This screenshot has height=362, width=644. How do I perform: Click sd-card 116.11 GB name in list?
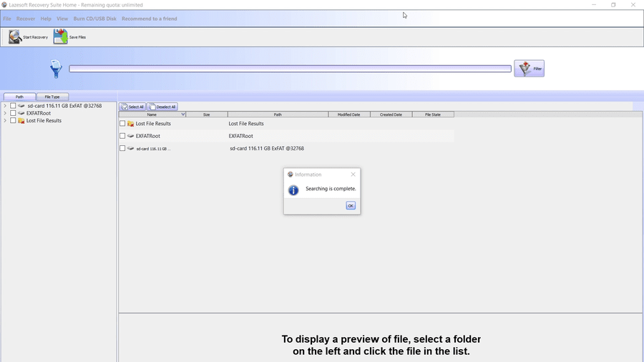pos(153,149)
